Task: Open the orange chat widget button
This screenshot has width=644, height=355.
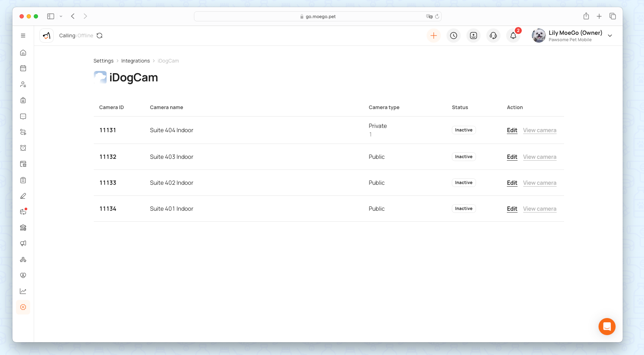Action: click(x=607, y=327)
